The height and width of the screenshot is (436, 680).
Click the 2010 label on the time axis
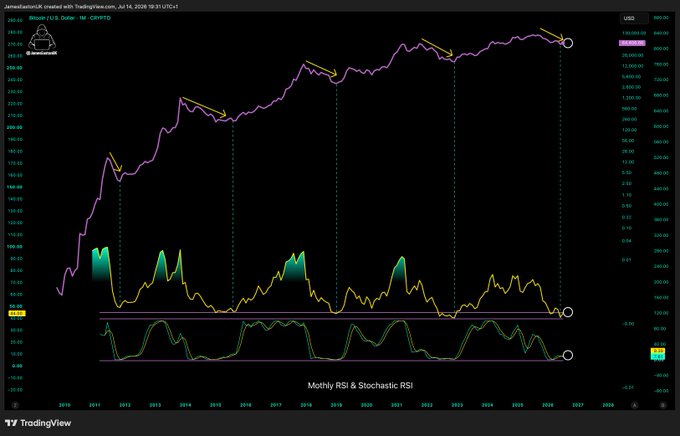64,405
